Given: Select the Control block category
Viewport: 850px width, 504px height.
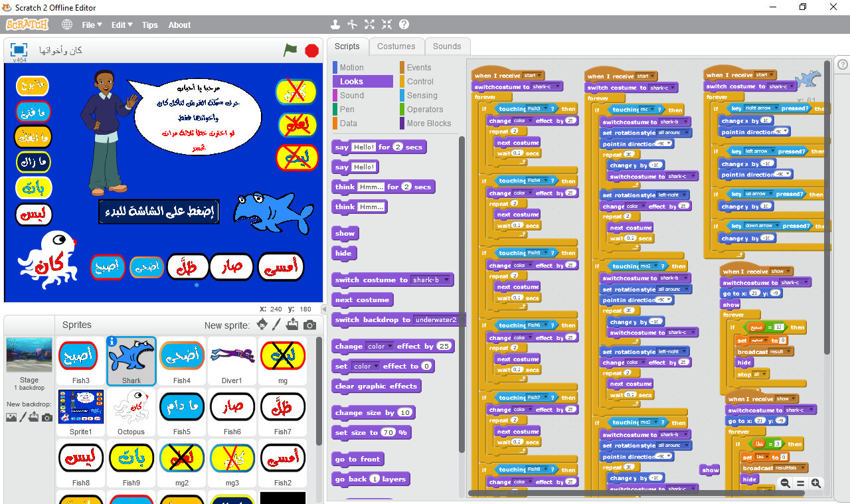Looking at the screenshot, I should [x=429, y=82].
